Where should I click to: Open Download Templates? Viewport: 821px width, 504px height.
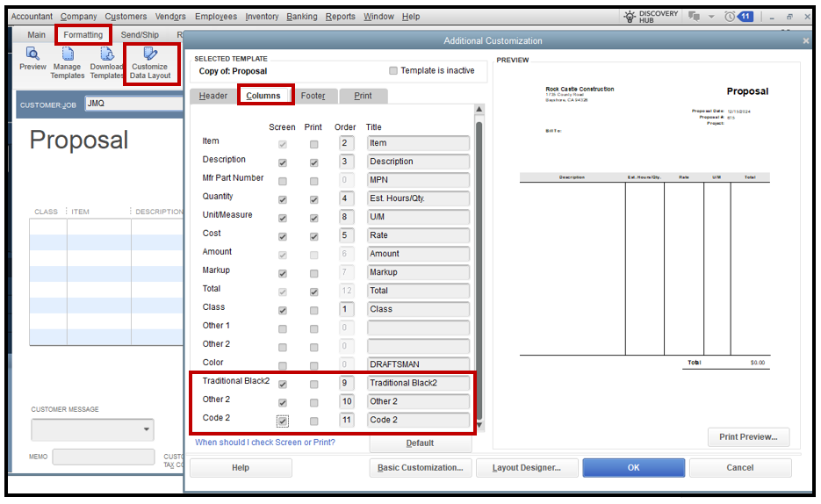click(x=106, y=63)
